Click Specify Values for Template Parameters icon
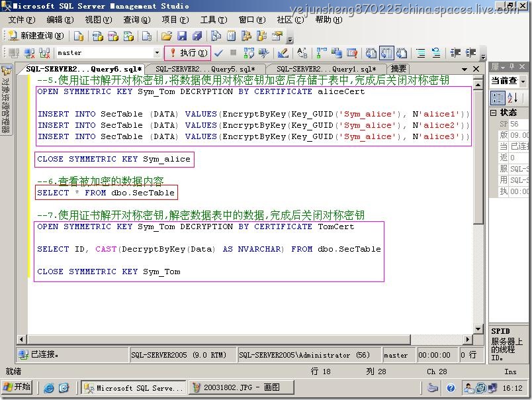 (x=302, y=53)
